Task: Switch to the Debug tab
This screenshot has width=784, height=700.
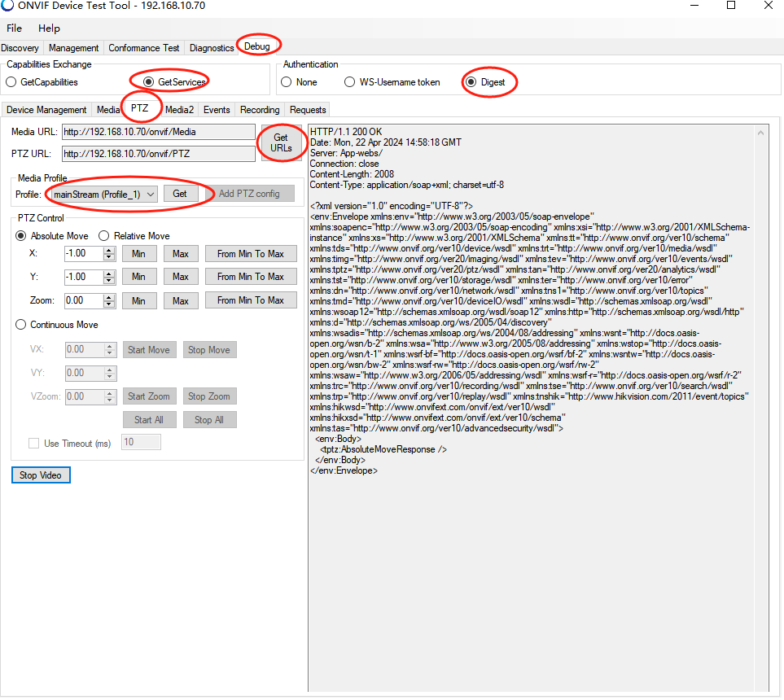Action: [258, 46]
